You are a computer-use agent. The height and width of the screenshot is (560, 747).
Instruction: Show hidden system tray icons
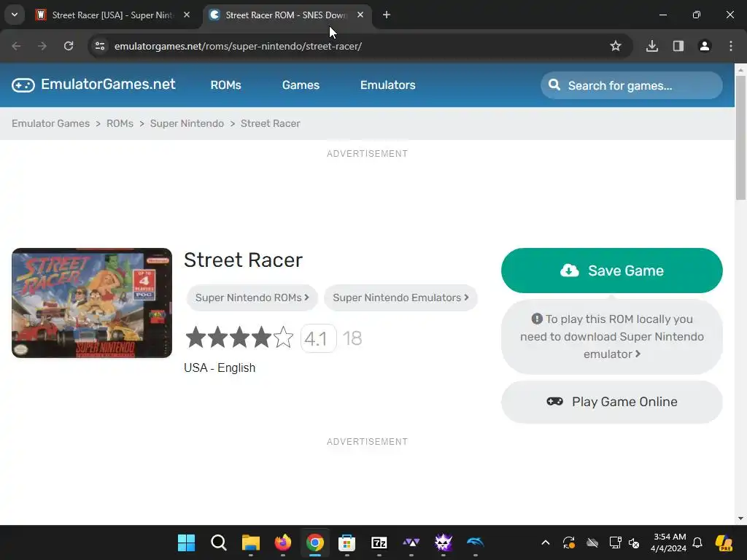click(546, 542)
